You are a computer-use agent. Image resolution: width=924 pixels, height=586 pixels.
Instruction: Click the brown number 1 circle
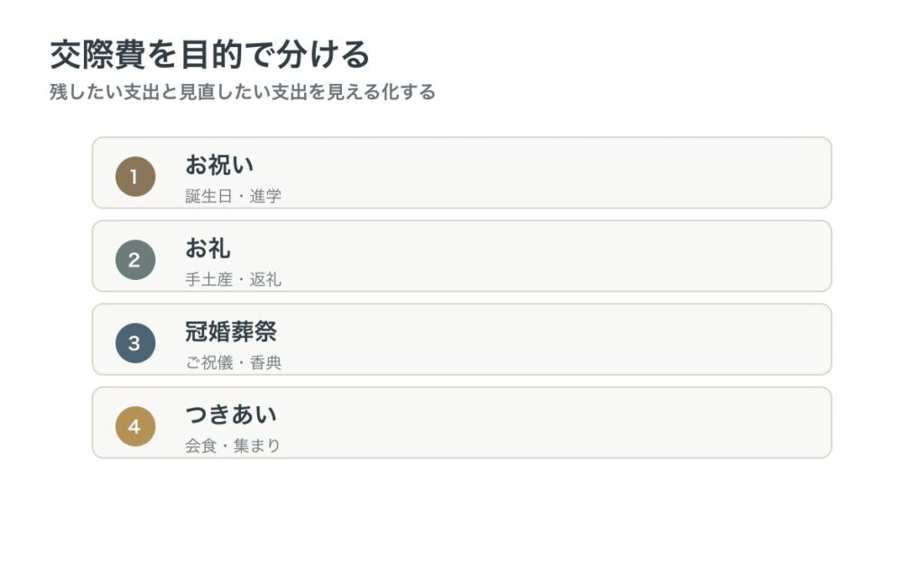(135, 176)
